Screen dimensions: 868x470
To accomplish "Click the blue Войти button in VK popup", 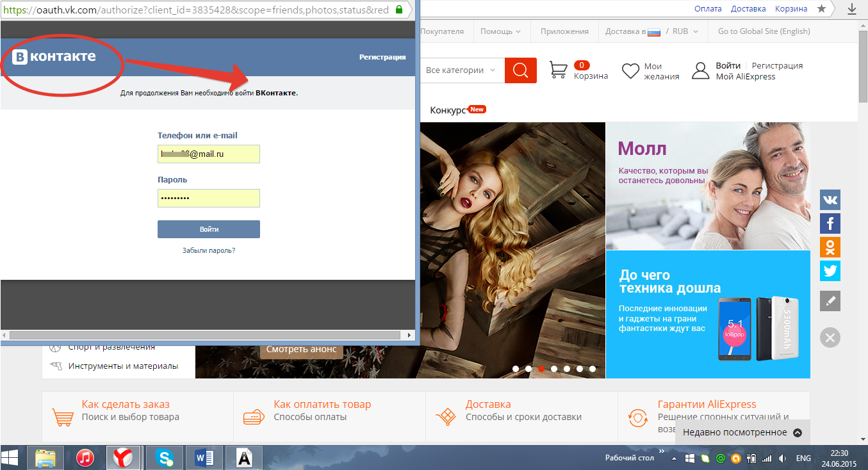I will (209, 229).
